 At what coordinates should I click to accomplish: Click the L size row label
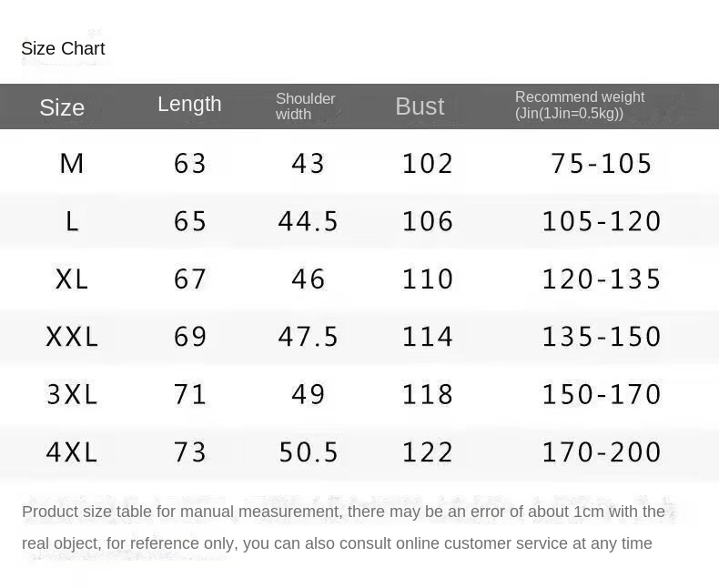72,221
